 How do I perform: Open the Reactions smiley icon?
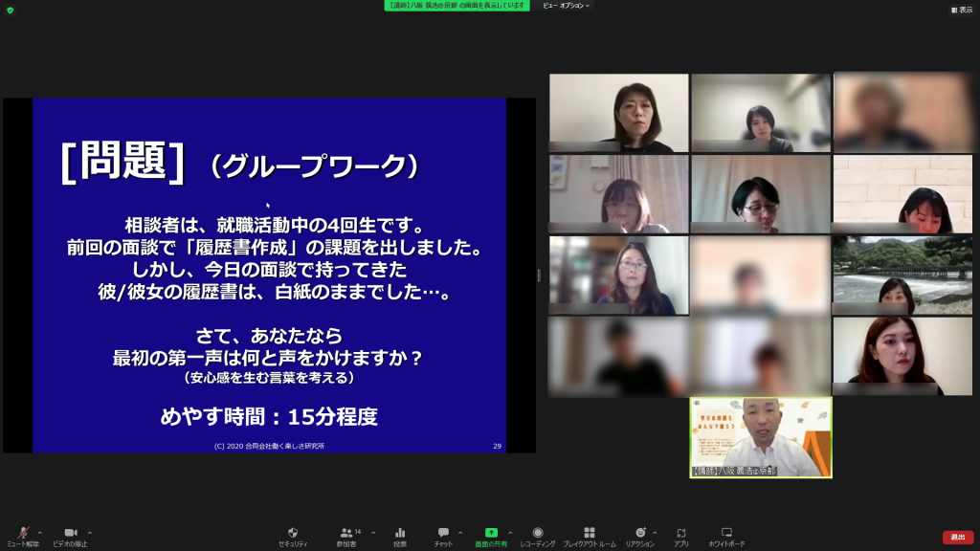click(x=639, y=534)
